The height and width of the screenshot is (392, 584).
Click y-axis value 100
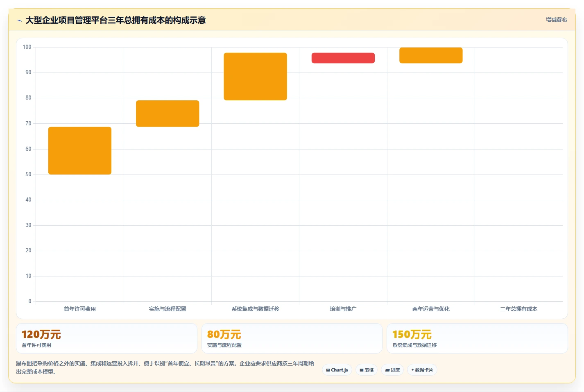[27, 47]
